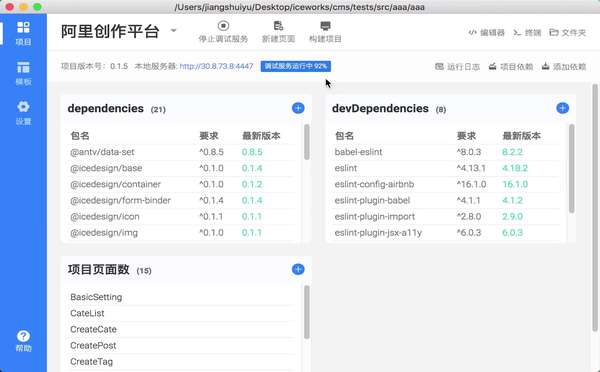Select the @icedesign/base package row
600x372 pixels.
click(183, 168)
